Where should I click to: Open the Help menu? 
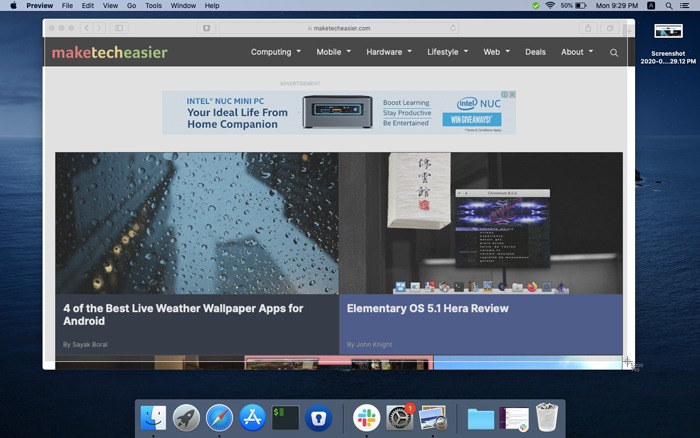pyautogui.click(x=212, y=5)
